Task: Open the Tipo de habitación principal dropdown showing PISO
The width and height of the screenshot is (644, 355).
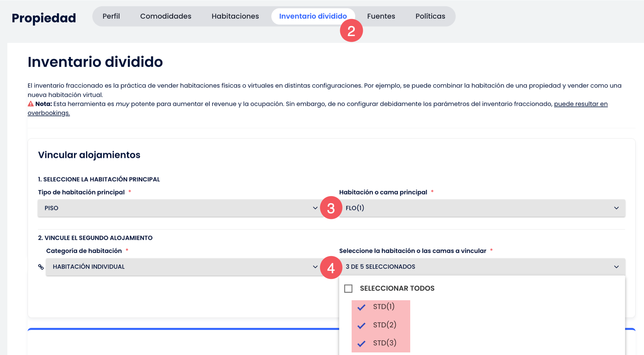Action: (180, 208)
